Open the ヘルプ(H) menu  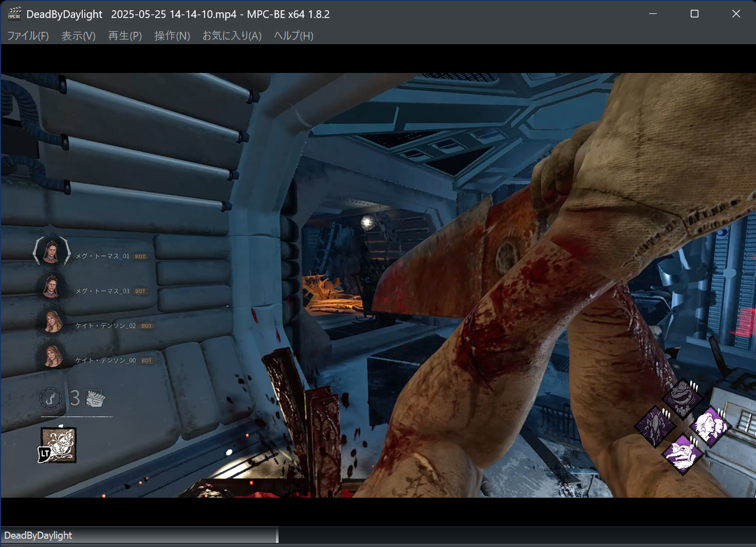293,35
